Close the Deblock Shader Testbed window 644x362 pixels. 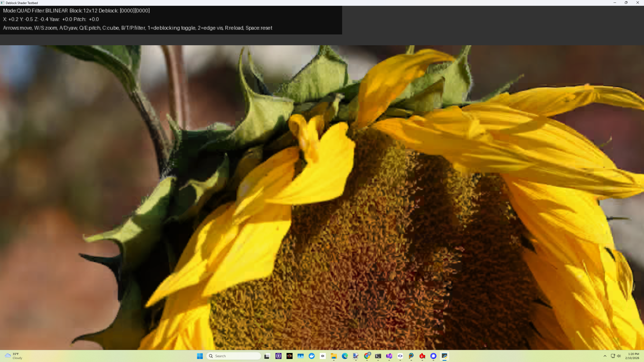(x=638, y=3)
